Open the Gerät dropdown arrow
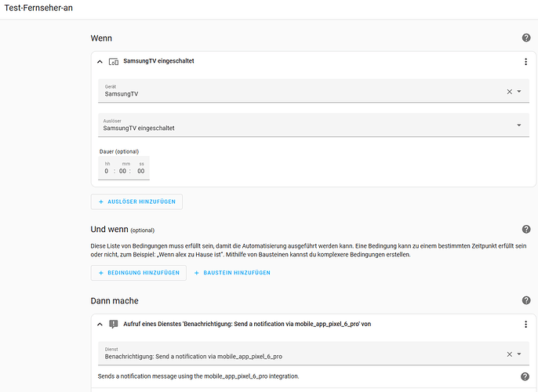The height and width of the screenshot is (392, 538). [x=519, y=92]
